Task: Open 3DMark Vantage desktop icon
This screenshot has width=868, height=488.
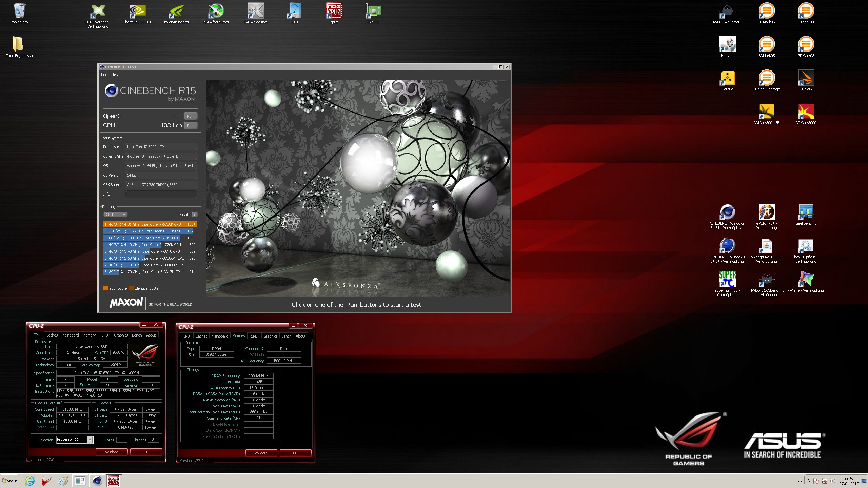Action: 767,81
